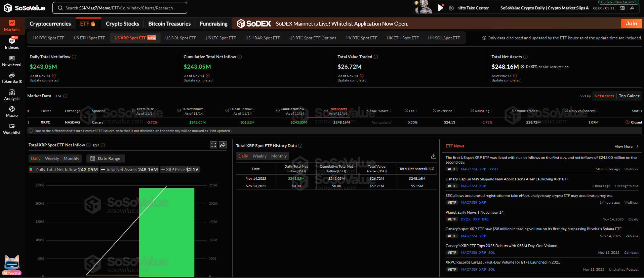Sort table by XRP Share column
The width and height of the screenshot is (644, 278).
[x=380, y=111]
